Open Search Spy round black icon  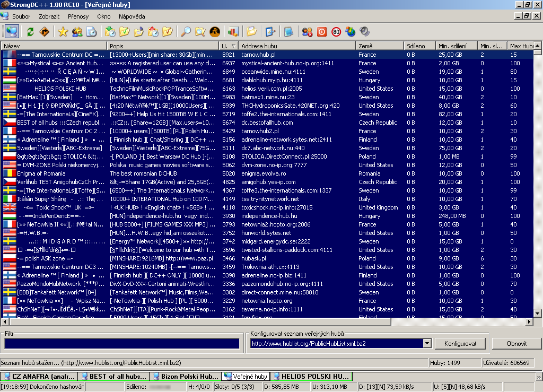(215, 32)
